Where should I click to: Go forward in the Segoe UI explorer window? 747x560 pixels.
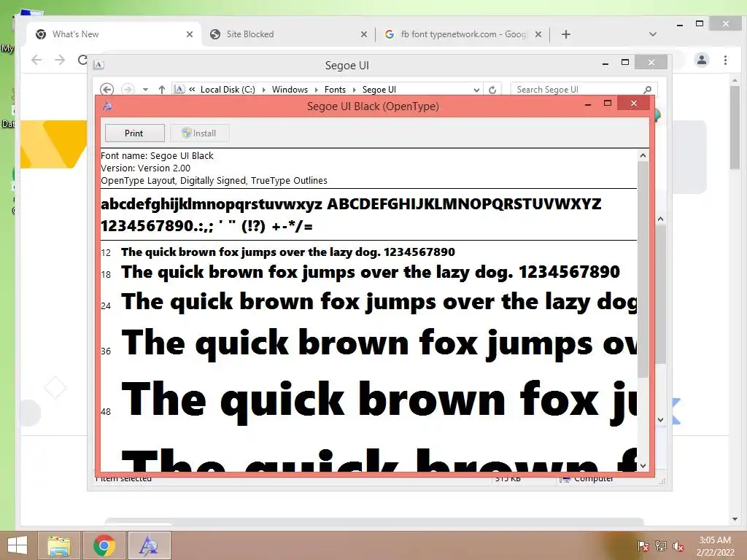tap(128, 90)
